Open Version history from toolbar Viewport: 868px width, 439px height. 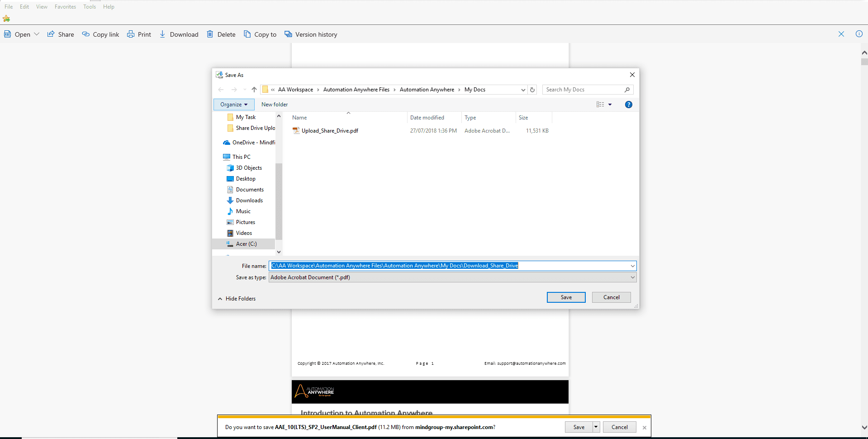311,34
